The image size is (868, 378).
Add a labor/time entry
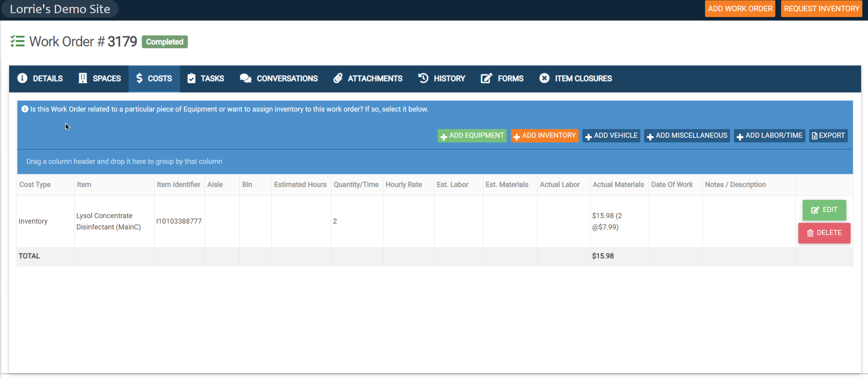769,136
